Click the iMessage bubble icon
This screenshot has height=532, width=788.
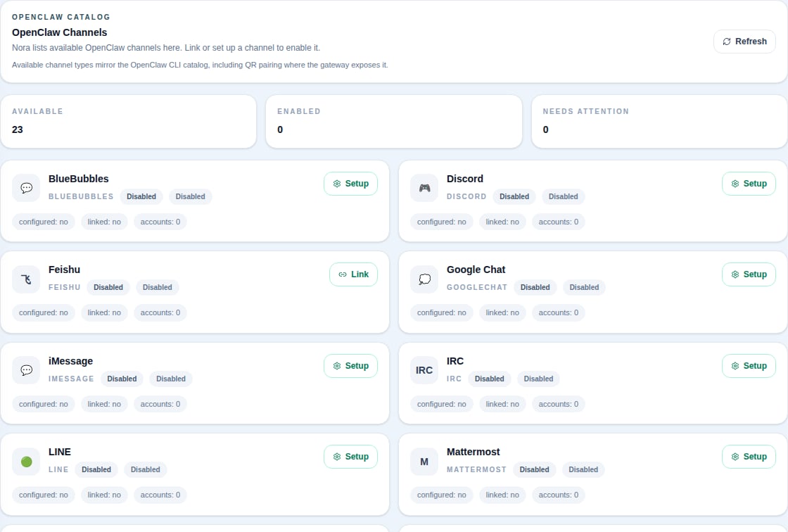tap(26, 371)
